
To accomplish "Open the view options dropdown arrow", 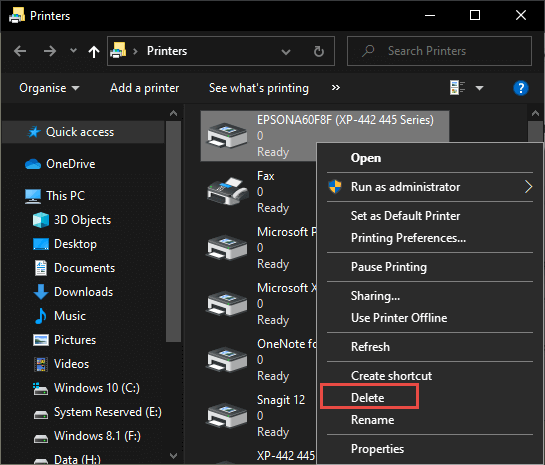I will tap(479, 88).
